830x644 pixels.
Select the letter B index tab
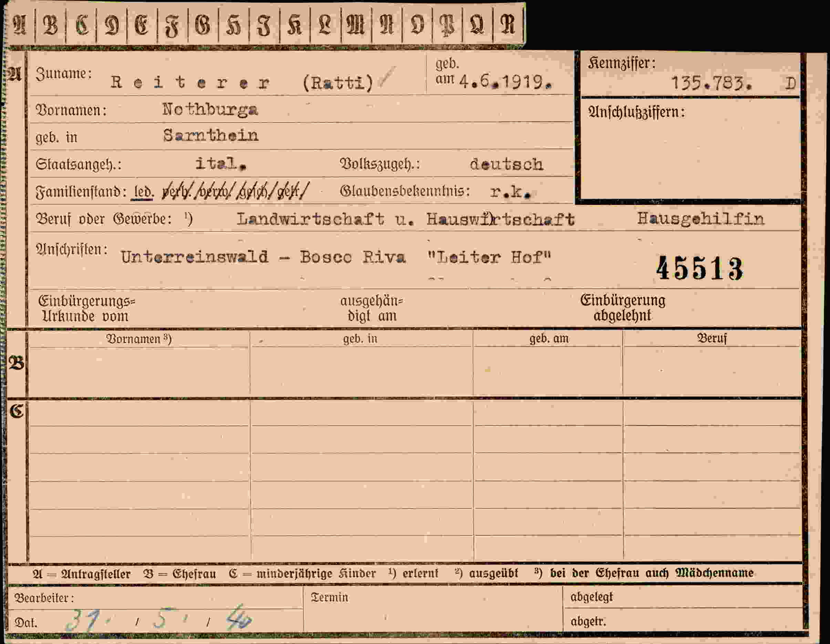click(50, 25)
